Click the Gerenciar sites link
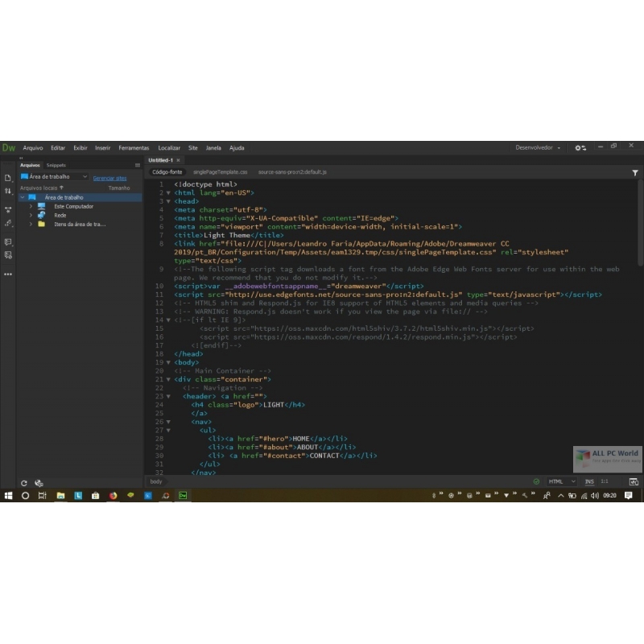Viewport: 644px width, 644px height. 109,178
